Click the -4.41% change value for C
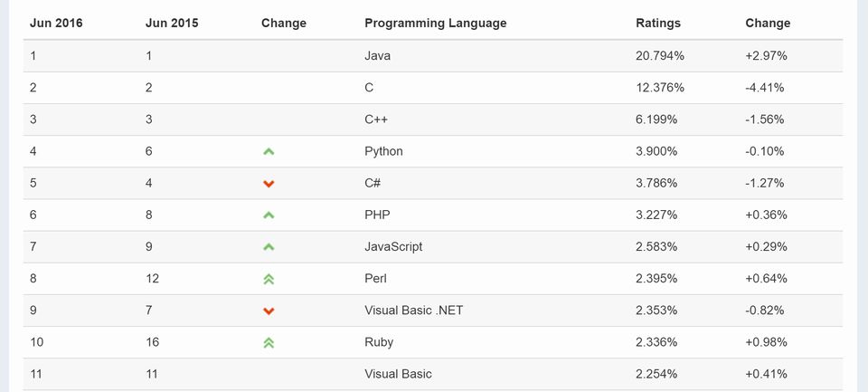Viewport: 868px width, 392px height. [x=766, y=88]
